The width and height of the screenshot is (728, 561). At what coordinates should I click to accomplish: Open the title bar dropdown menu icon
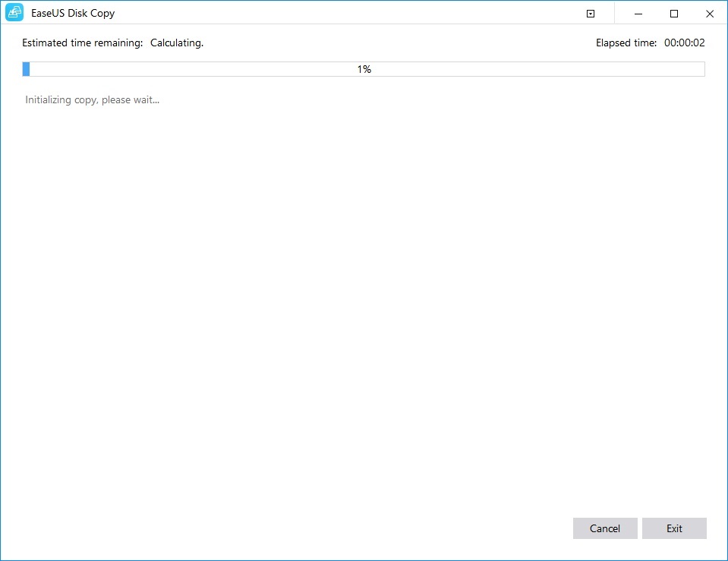point(591,14)
